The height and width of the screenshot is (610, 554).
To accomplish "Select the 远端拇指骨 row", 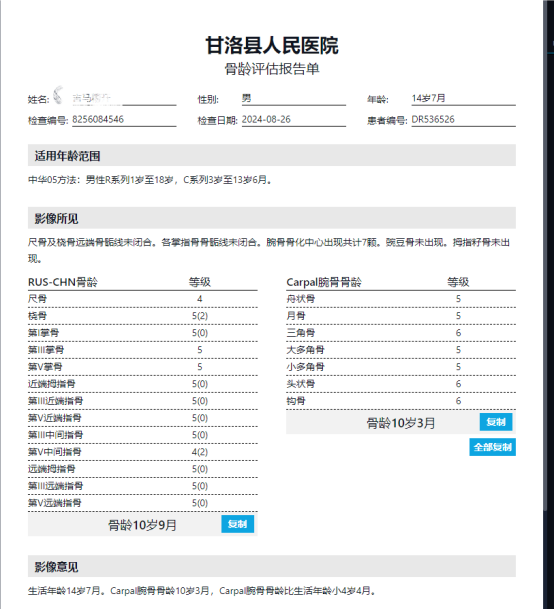I will (143, 469).
